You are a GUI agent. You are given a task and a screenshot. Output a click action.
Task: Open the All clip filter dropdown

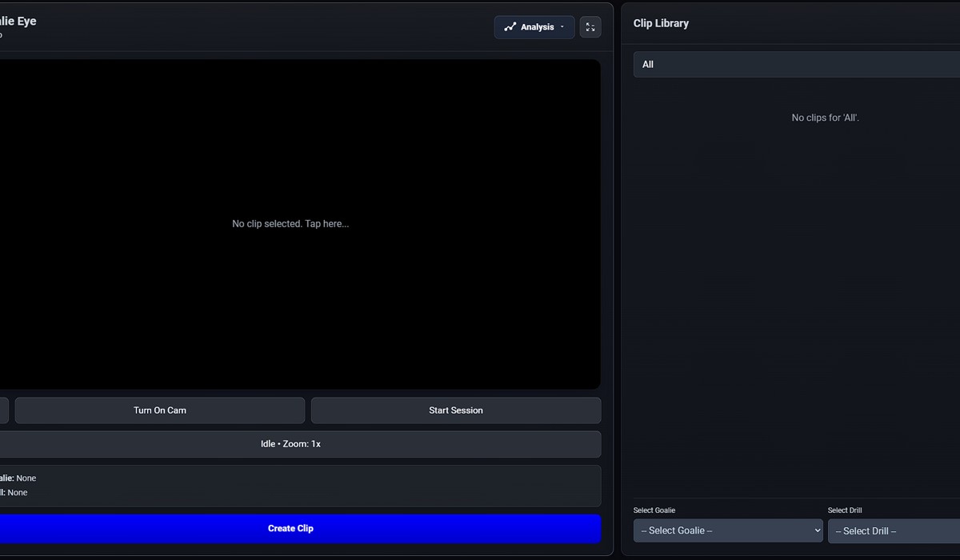pyautogui.click(x=797, y=65)
